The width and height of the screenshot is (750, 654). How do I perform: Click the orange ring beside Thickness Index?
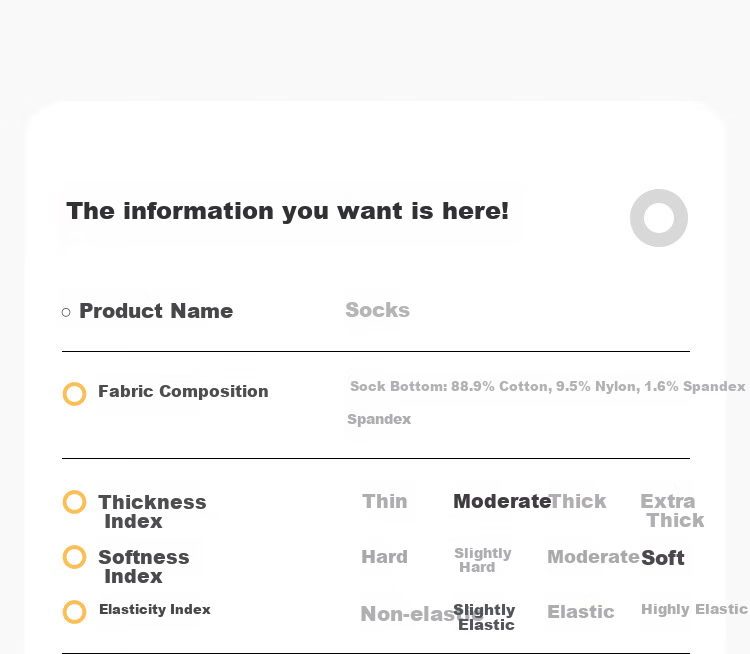tap(75, 502)
